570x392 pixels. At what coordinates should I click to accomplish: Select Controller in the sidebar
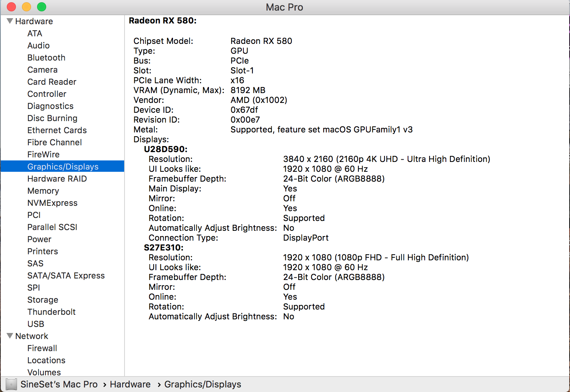47,94
